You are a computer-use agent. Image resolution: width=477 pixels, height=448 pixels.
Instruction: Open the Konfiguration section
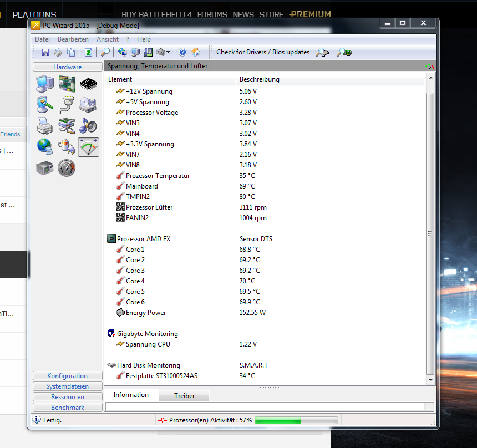tap(68, 376)
